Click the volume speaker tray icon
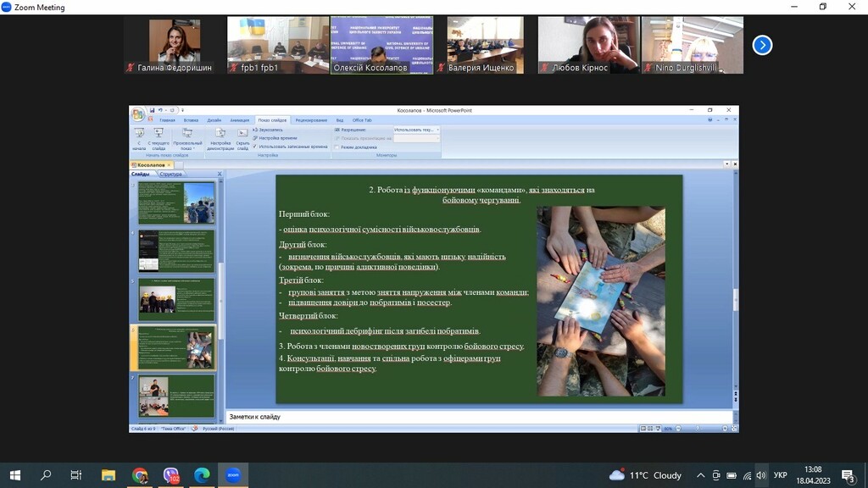 pyautogui.click(x=760, y=475)
